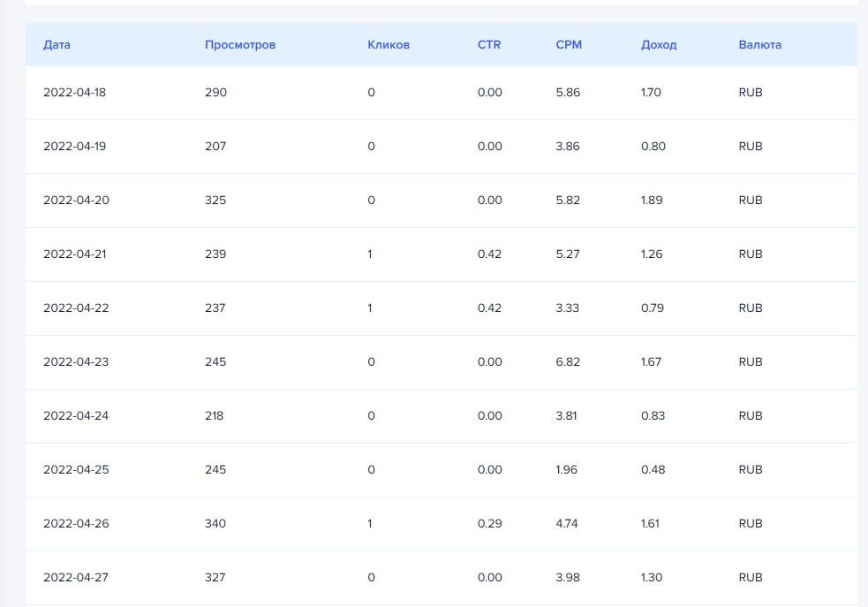Select the 2022-04-20 date row
Image resolution: width=868 pixels, height=607 pixels.
(x=76, y=200)
